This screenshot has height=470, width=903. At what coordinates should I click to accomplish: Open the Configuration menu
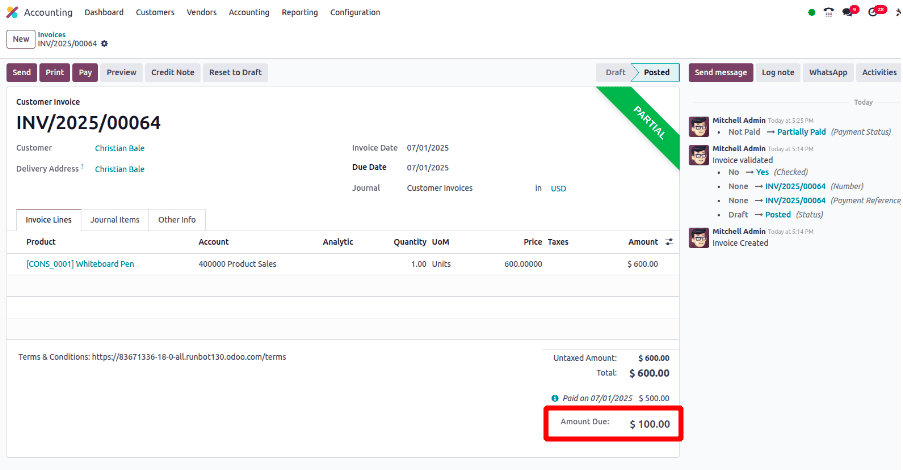tap(355, 12)
